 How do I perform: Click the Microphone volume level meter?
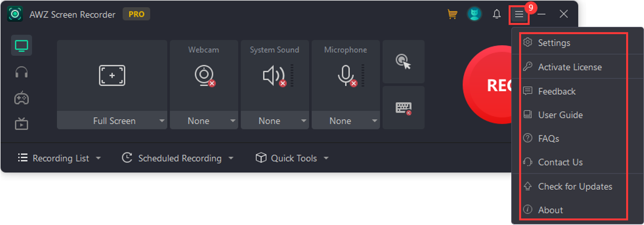tap(364, 76)
